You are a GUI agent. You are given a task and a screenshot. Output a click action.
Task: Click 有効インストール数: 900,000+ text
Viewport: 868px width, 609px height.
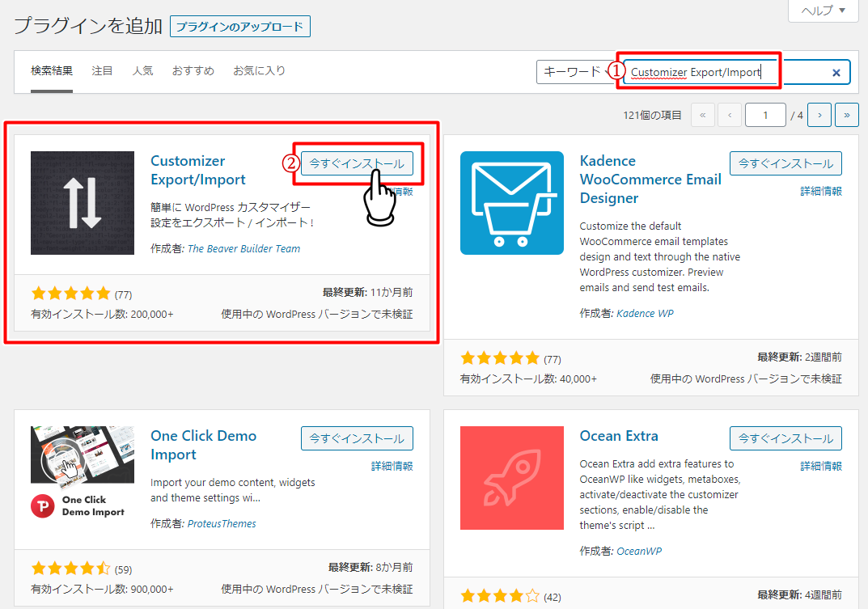pyautogui.click(x=103, y=590)
